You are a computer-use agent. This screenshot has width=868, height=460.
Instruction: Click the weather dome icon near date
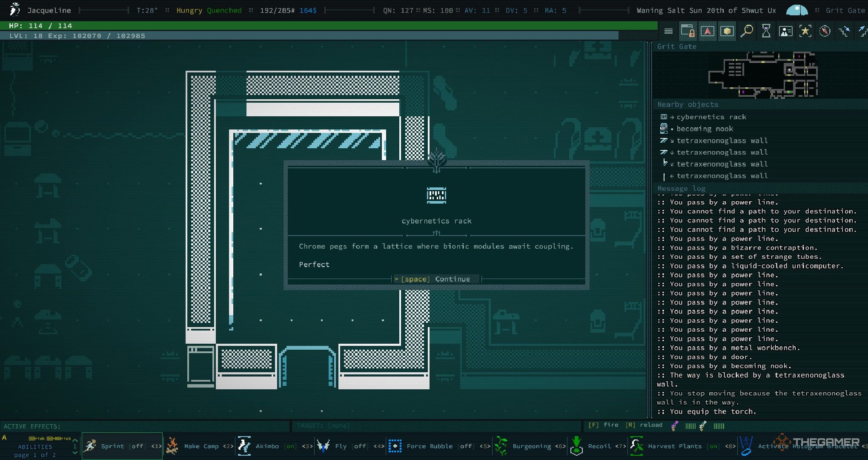[x=796, y=10]
